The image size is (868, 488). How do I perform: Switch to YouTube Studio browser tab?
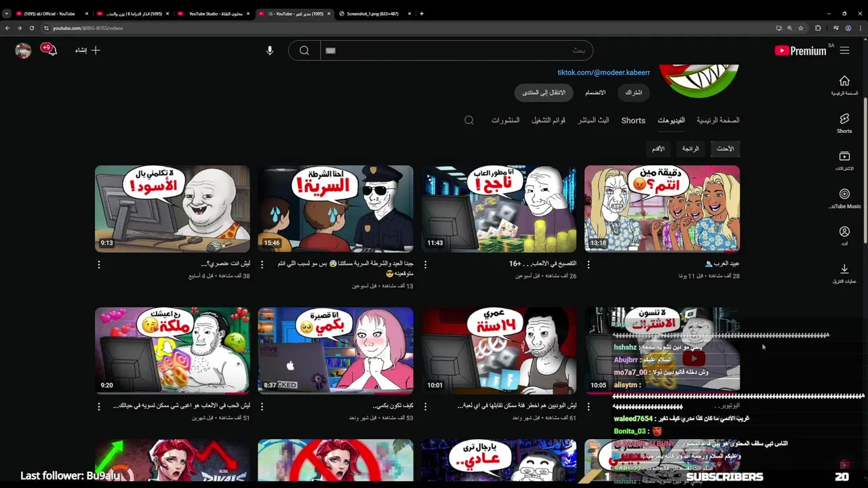click(x=213, y=14)
